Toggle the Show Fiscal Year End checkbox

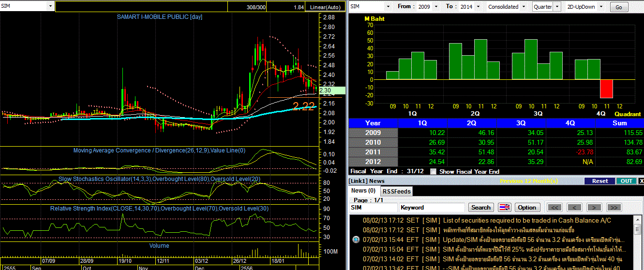click(x=434, y=171)
